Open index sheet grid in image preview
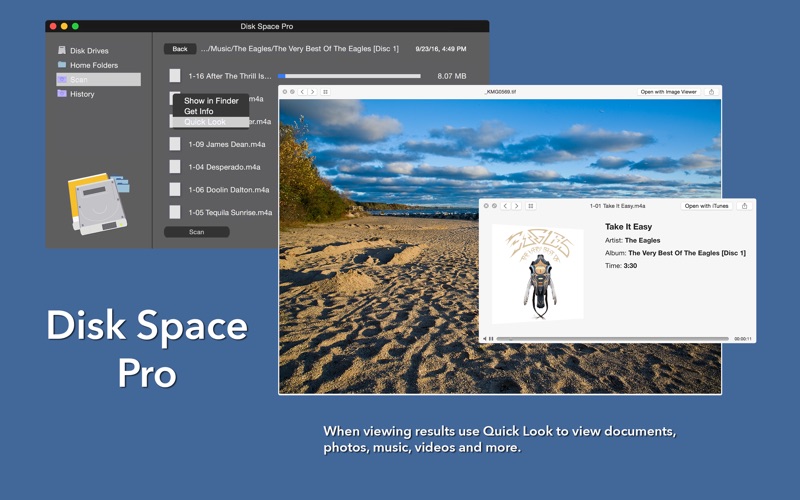 tap(326, 92)
